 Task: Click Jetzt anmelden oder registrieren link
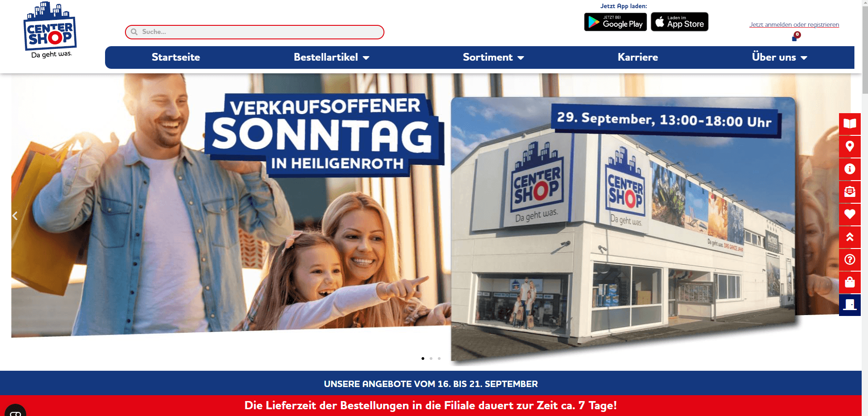(794, 24)
